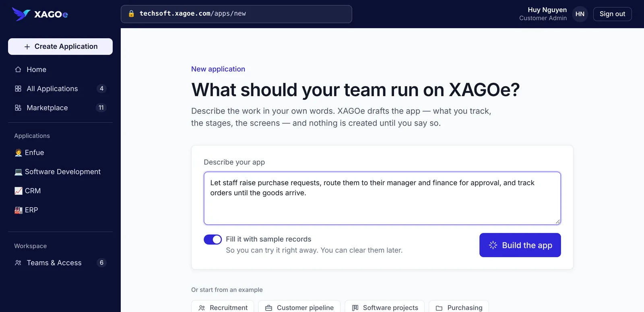The image size is (644, 312).
Task: Click the HN user avatar
Action: (x=580, y=14)
